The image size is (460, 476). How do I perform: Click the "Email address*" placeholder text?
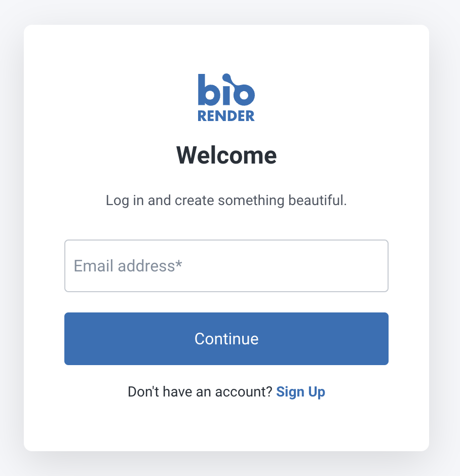[x=128, y=266]
